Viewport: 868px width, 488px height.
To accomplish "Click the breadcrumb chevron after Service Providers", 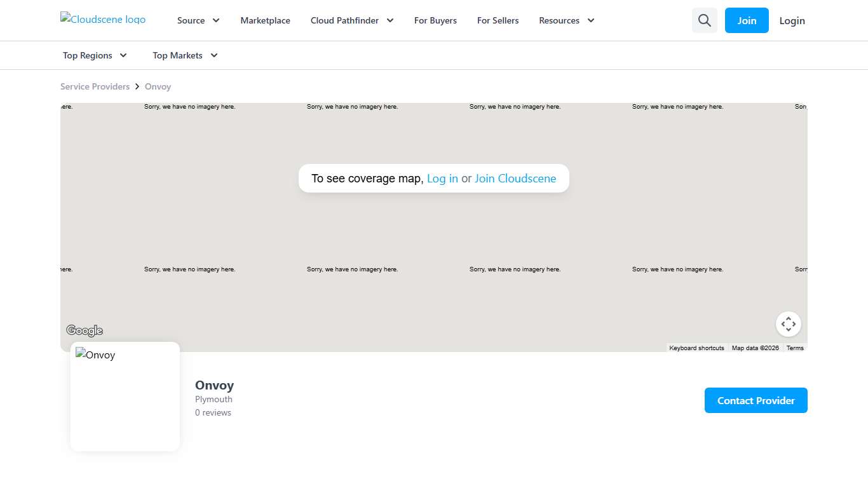I will tap(137, 86).
